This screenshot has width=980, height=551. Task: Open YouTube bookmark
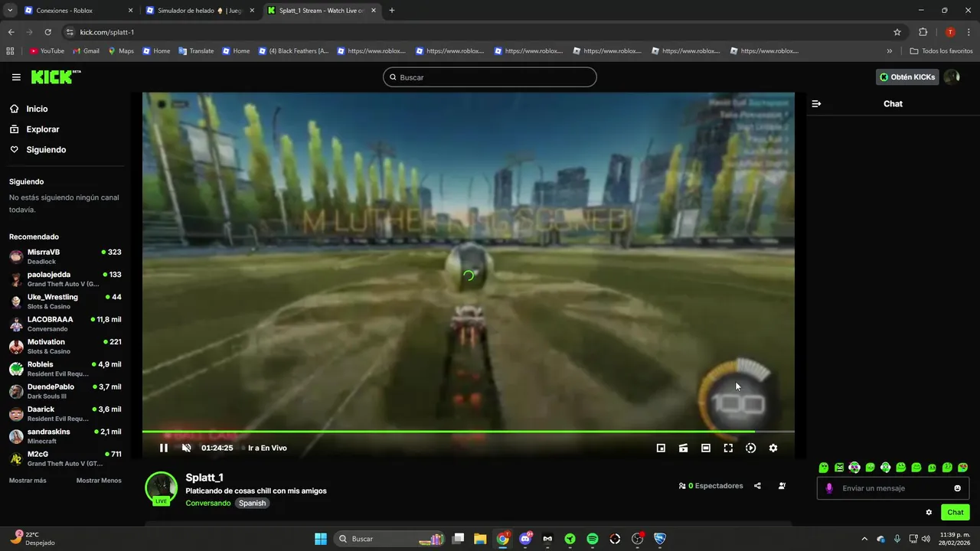coord(47,51)
